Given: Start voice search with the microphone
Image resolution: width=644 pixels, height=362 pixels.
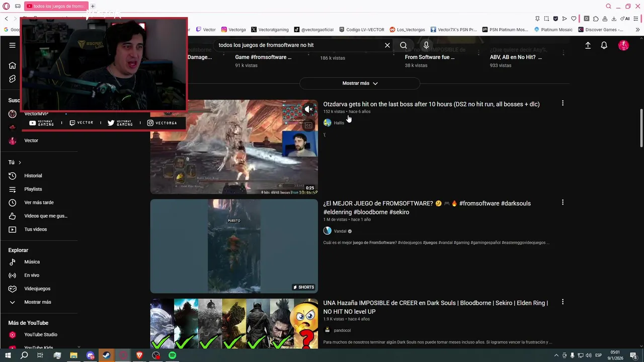Looking at the screenshot, I should [426, 45].
